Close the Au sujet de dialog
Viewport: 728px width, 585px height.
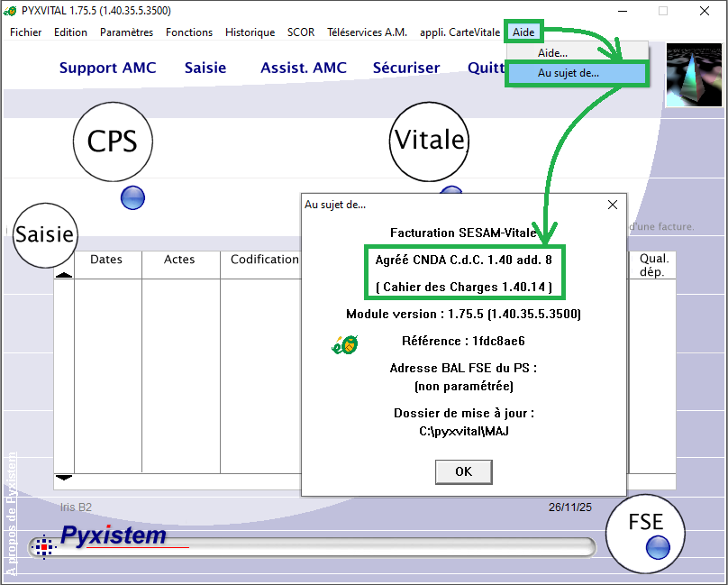(613, 205)
